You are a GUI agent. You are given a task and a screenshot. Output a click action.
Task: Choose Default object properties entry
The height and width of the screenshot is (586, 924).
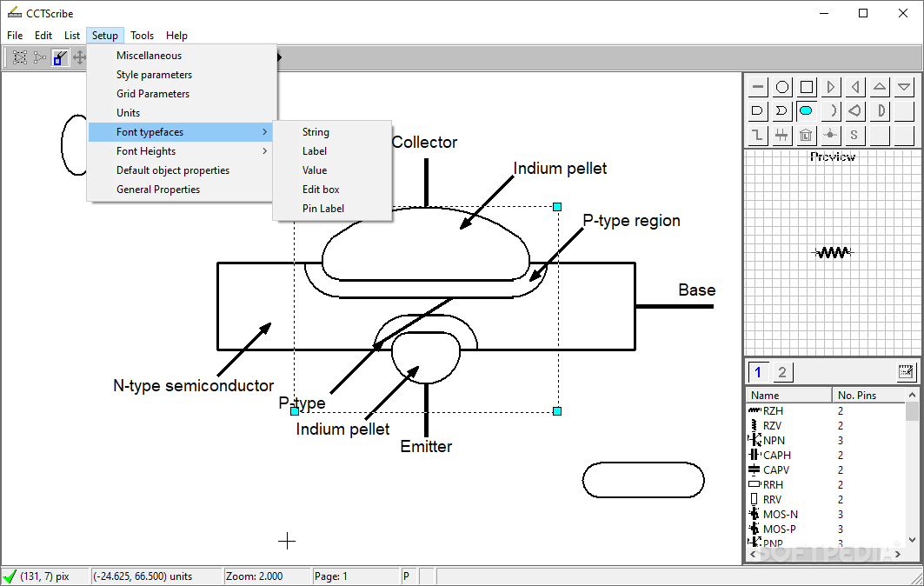182,170
